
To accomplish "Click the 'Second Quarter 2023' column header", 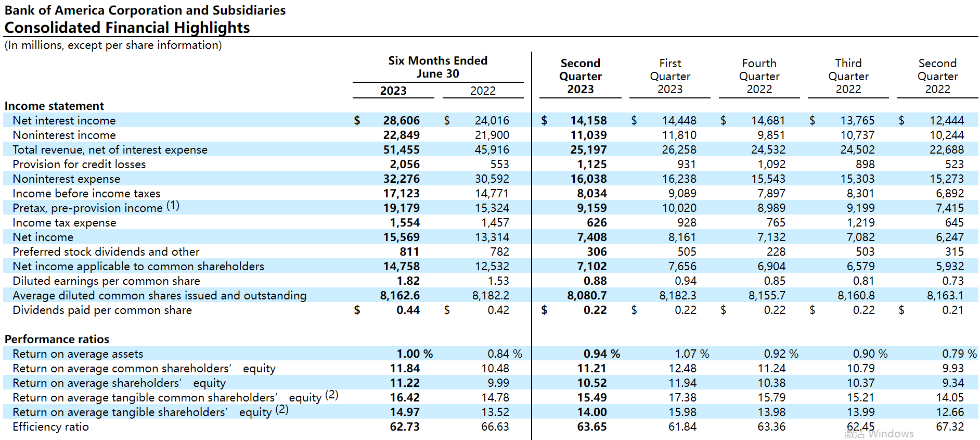I will pos(581,76).
